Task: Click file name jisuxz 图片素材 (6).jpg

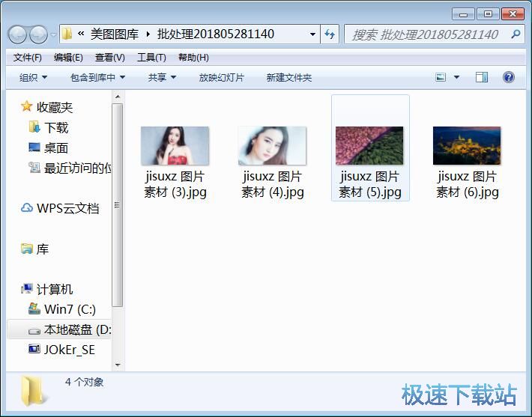Action: 468,184
